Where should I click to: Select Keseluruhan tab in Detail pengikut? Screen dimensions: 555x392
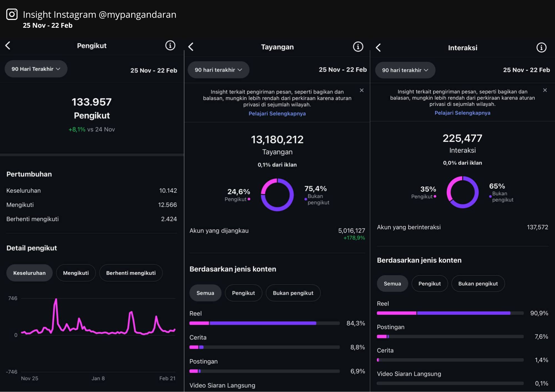coord(29,273)
